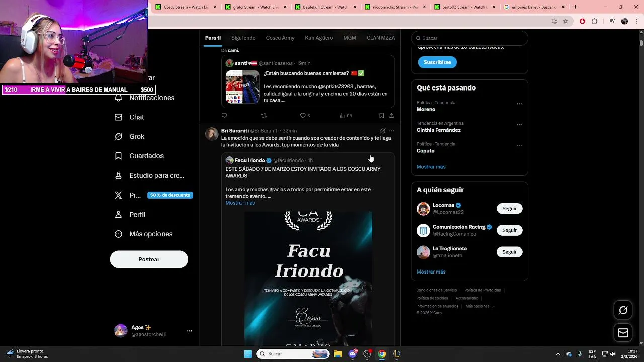The width and height of the screenshot is (644, 362).
Task: Switch to Para ti tab
Action: [213, 38]
